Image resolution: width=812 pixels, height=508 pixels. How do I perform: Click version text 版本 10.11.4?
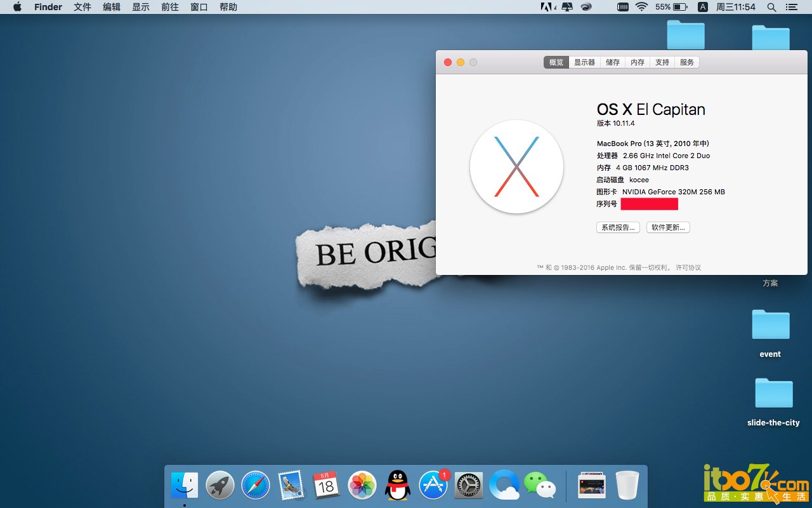[615, 123]
